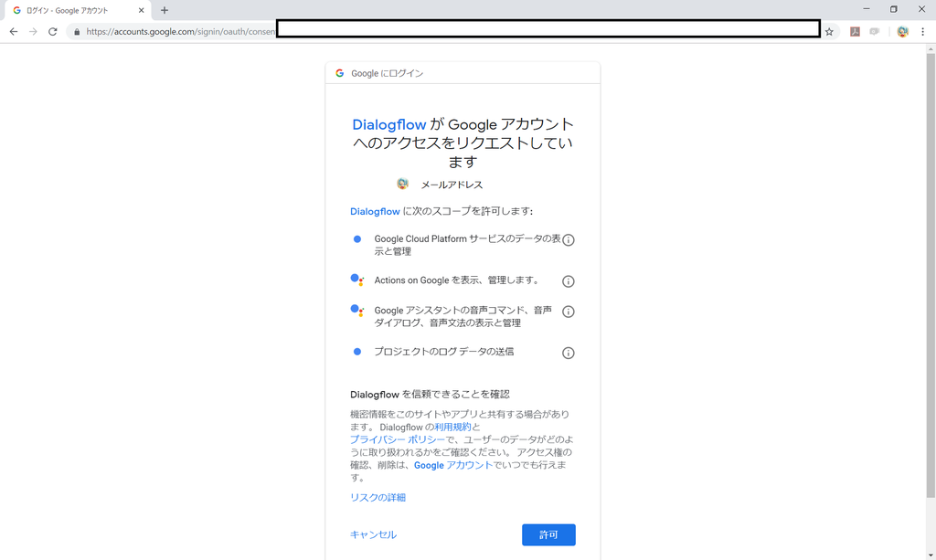Click the キャンセル link
Screen dimensions: 936x560
tap(373, 535)
